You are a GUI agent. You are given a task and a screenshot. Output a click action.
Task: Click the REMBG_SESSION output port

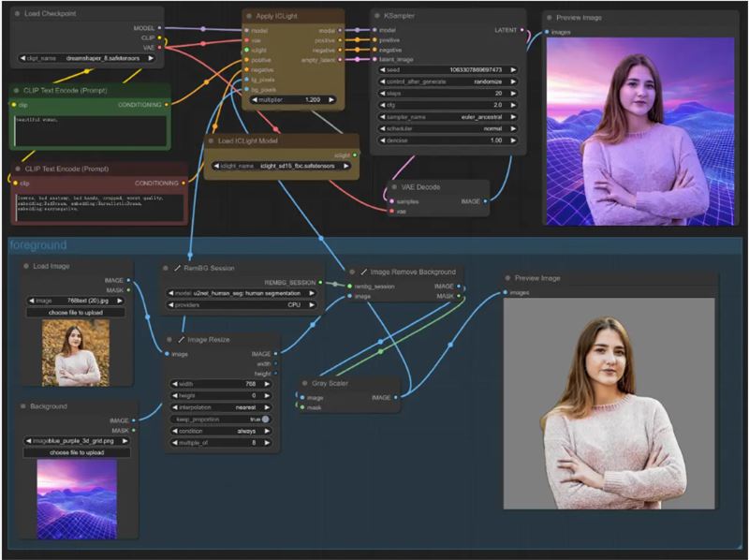click(x=320, y=283)
